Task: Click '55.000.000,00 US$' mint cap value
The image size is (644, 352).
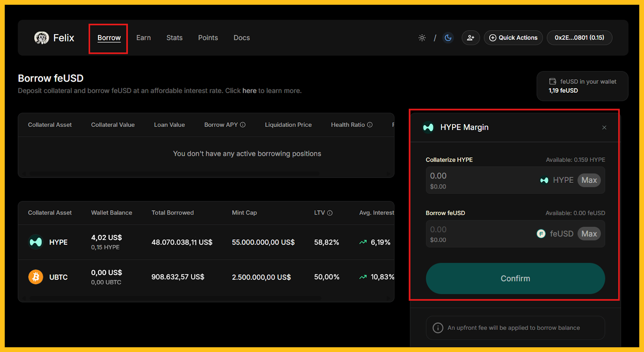Action: 263,242
